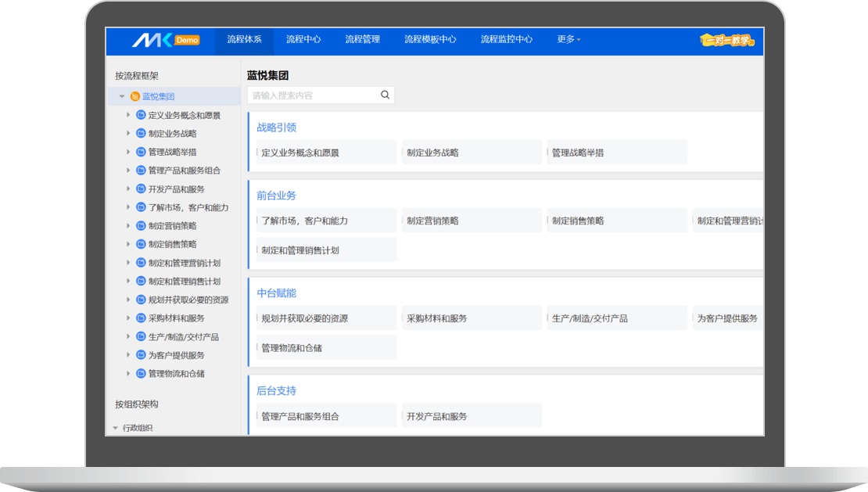Click the folder icon beside 制定业务战略

pos(141,134)
